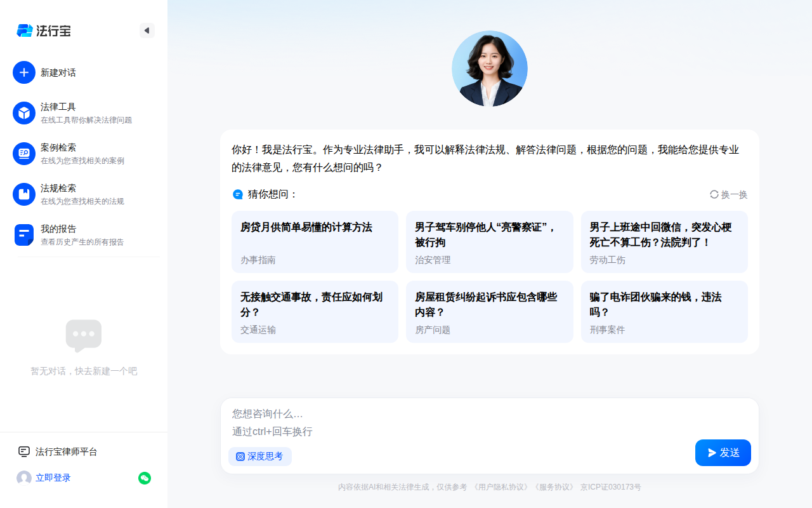Image resolution: width=812 pixels, height=508 pixels.
Task: Open the 骗了电诈团伙骗来的钱 suggestion card
Action: click(664, 312)
